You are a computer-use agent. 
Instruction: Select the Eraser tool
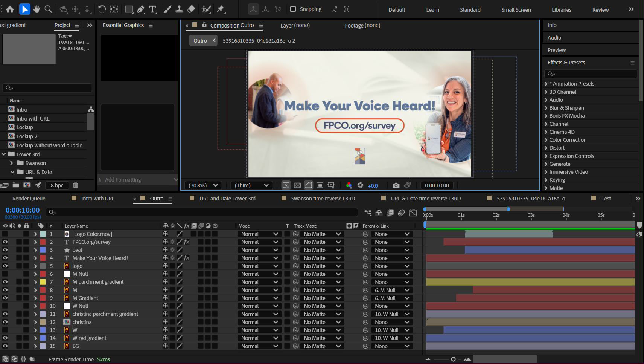click(191, 9)
